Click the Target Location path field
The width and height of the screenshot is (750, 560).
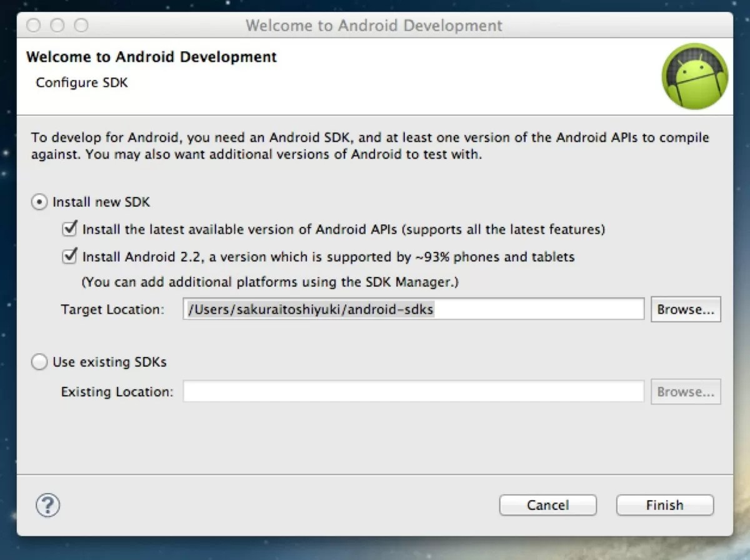[414, 309]
